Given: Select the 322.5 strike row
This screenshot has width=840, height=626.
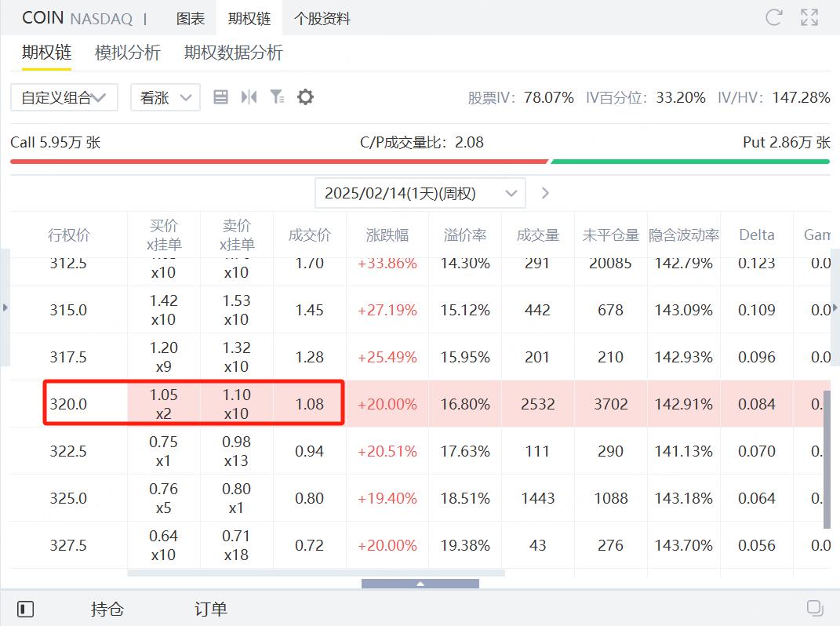Looking at the screenshot, I should 420,451.
